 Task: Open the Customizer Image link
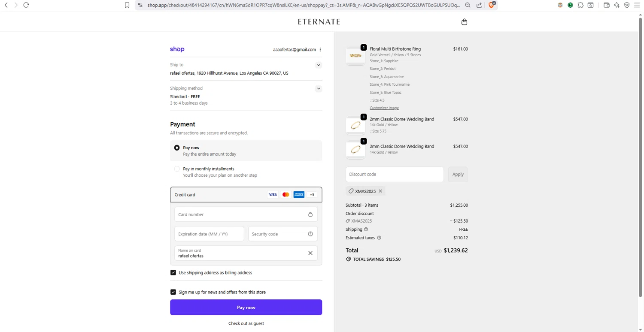coord(384,108)
